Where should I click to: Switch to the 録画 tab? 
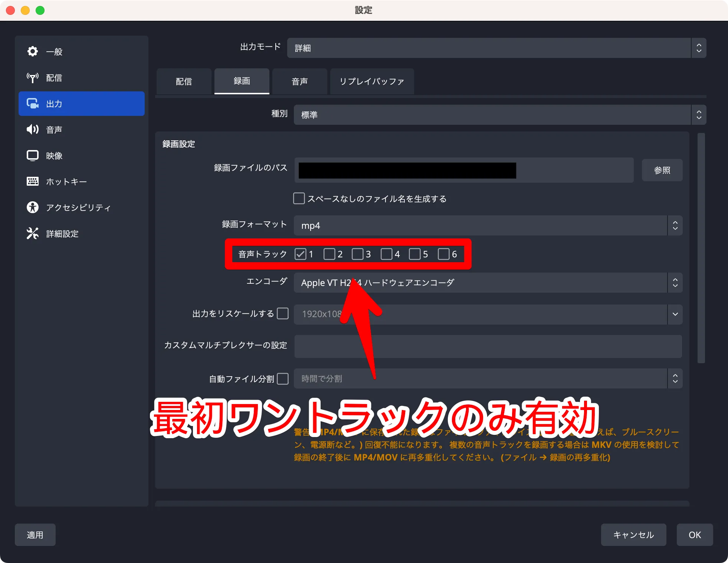pos(242,81)
